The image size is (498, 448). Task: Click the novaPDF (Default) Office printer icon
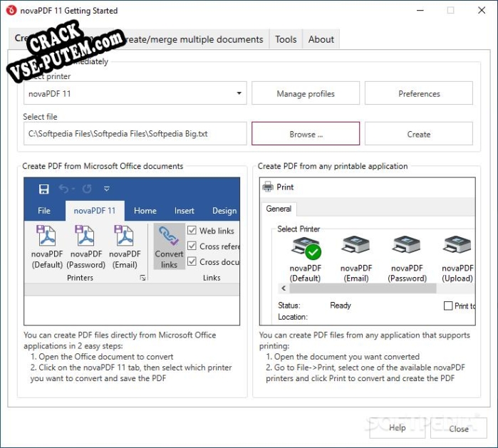tap(47, 236)
